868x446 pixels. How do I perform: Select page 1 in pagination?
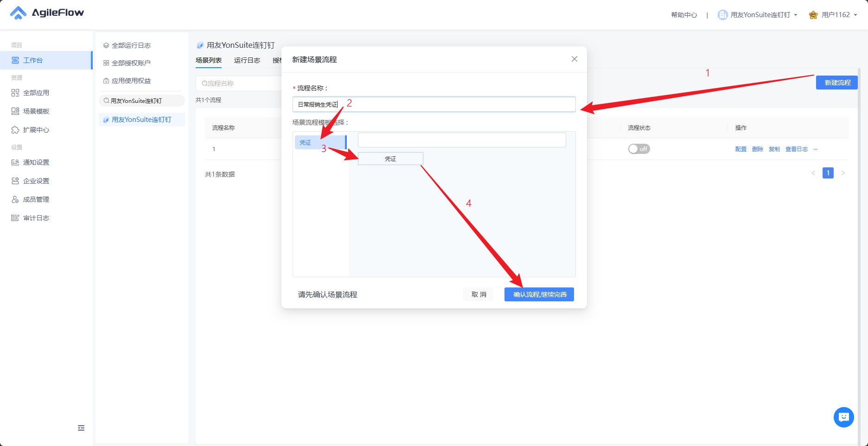click(828, 173)
